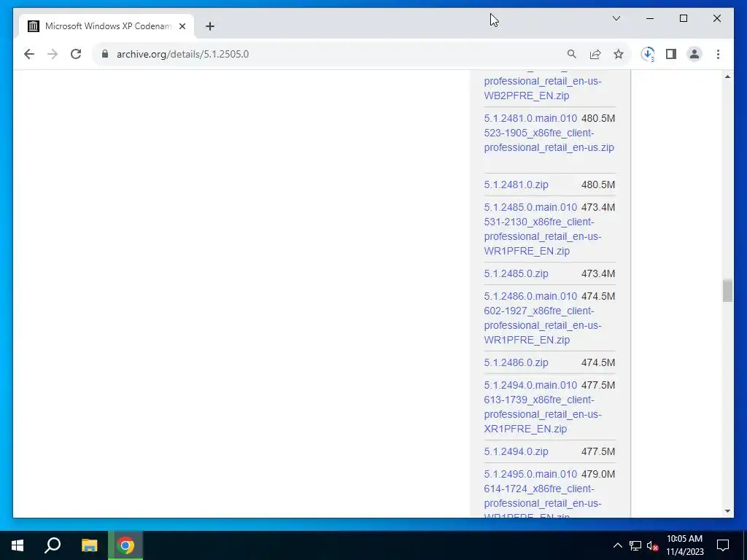Maximize the Chrome window
747x560 pixels.
pos(683,18)
